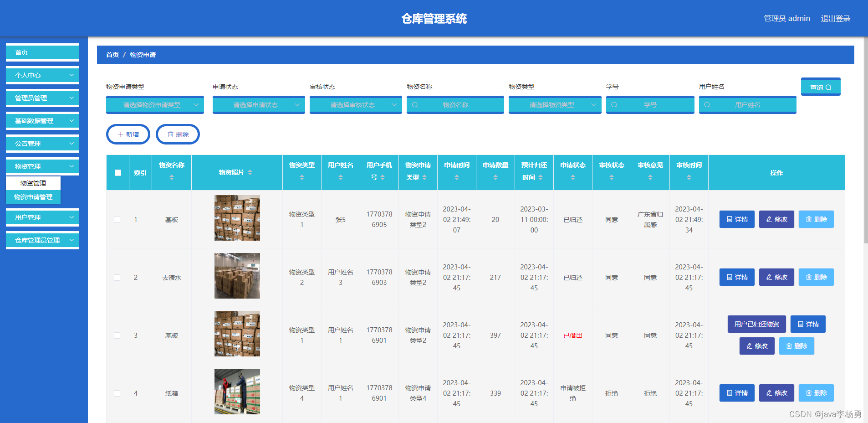Viewport: 868px width, 423px height.
Task: Sort table by 审核意见 column arrows
Action: pos(650,177)
